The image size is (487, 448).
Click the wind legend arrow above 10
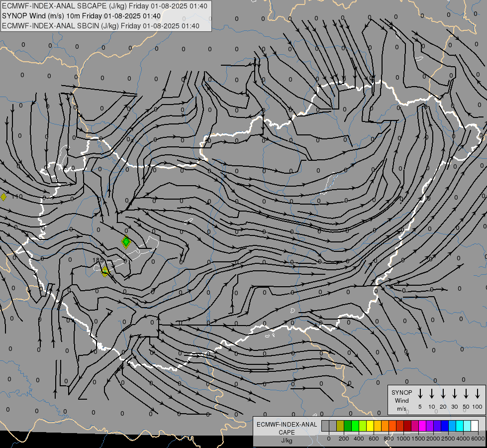pos(432,393)
